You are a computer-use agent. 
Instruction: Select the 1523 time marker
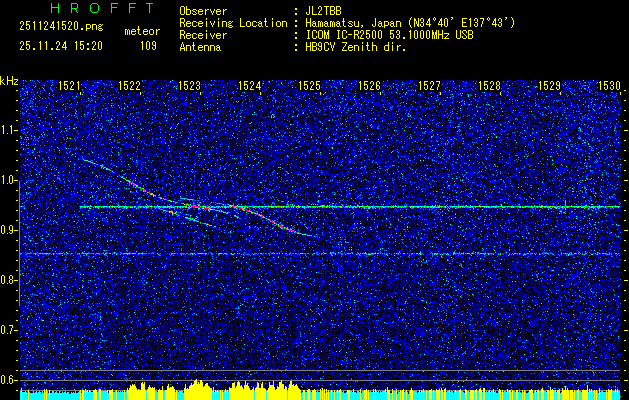pyautogui.click(x=189, y=87)
